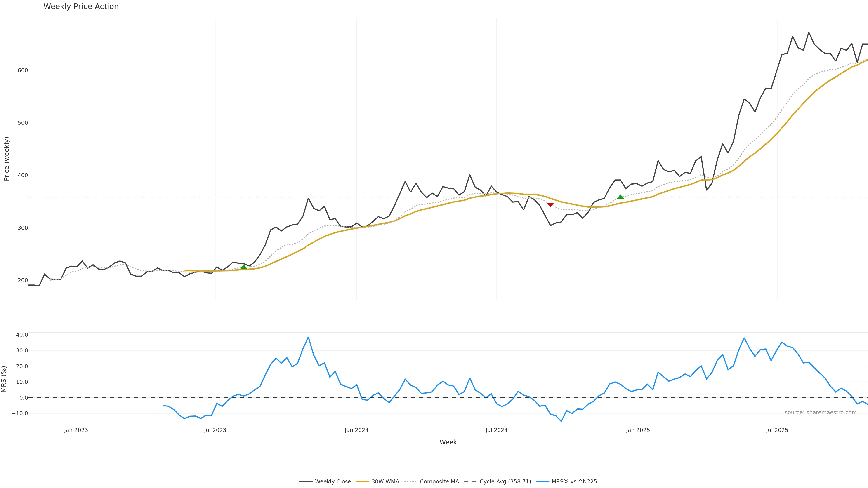Select the Jan 2024 x-axis label

click(356, 430)
